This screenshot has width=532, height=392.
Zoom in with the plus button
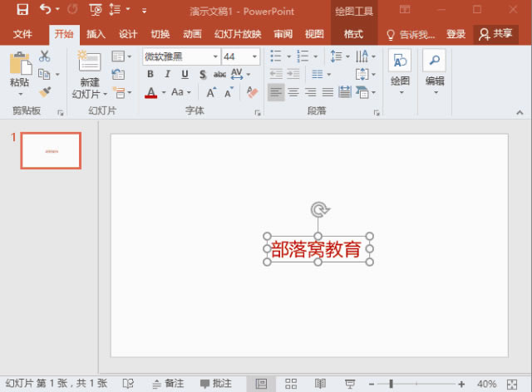pyautogui.click(x=461, y=384)
